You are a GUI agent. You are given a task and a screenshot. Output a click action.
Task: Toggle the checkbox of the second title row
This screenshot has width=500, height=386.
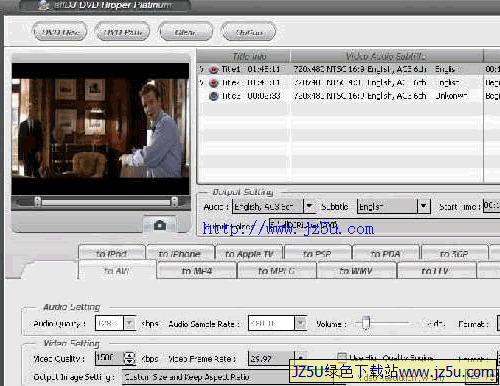pyautogui.click(x=201, y=83)
